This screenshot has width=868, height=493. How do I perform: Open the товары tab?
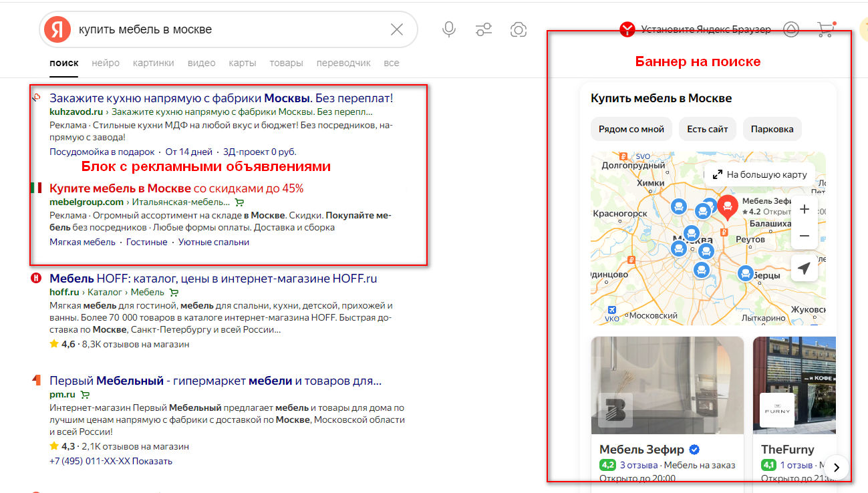tap(286, 63)
